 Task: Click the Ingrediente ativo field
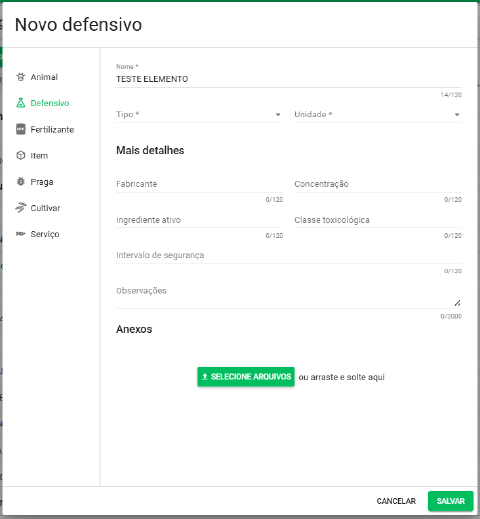point(199,220)
